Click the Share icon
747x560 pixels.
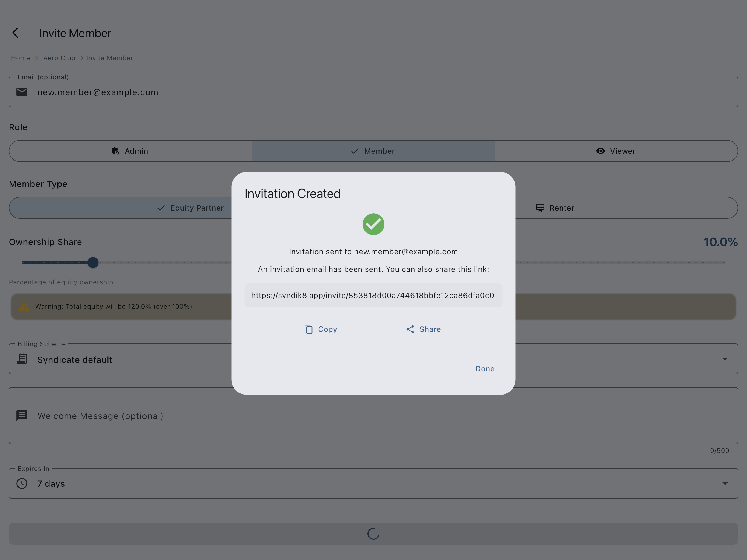coord(410,329)
